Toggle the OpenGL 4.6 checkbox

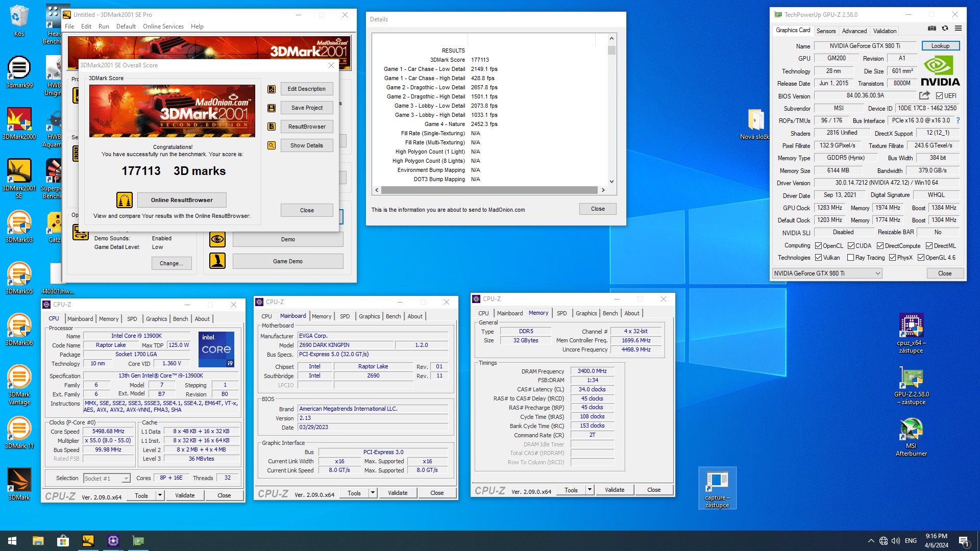point(921,258)
